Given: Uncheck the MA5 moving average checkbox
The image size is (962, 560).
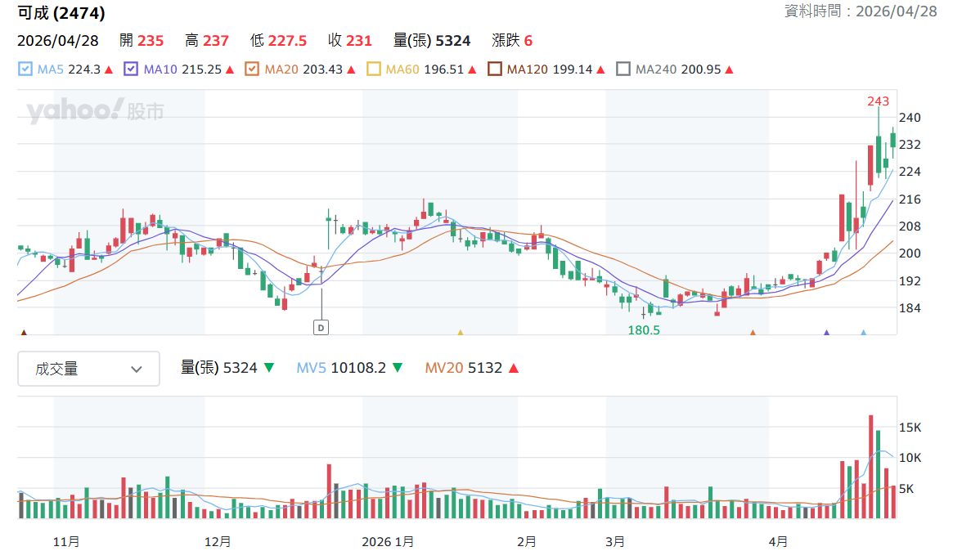Looking at the screenshot, I should click(25, 69).
